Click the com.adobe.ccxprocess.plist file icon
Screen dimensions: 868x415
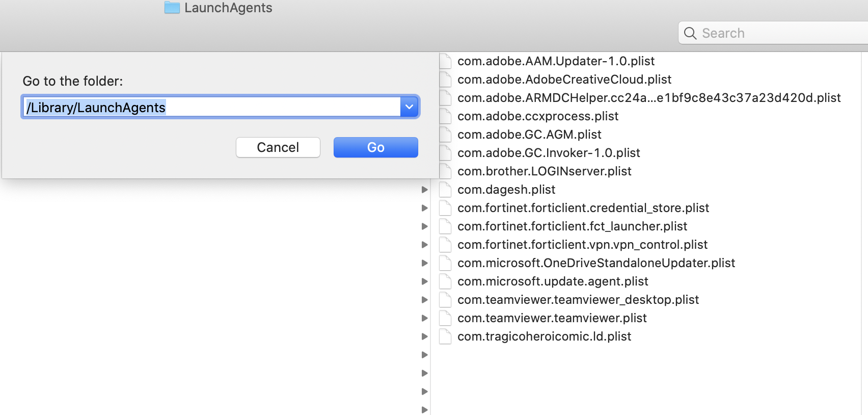445,116
